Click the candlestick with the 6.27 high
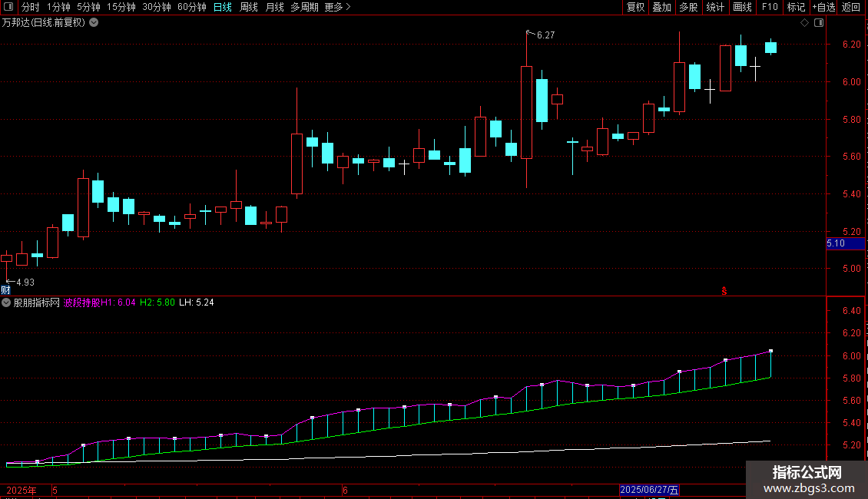 pos(526,112)
